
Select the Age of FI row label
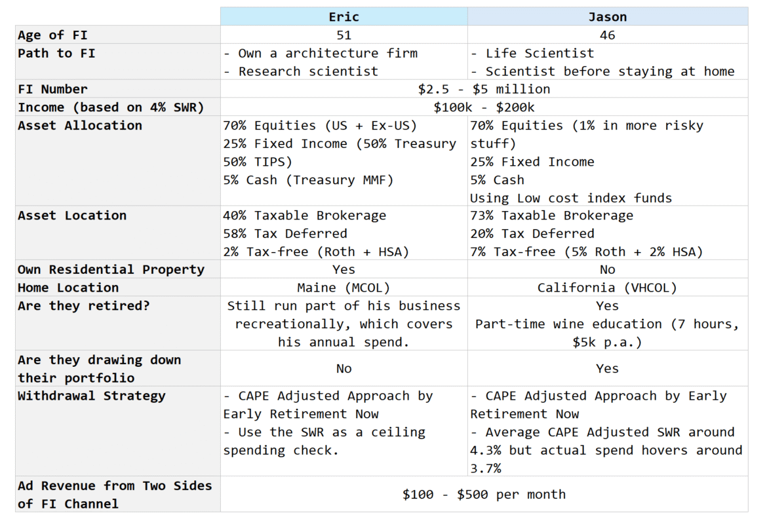[52, 35]
